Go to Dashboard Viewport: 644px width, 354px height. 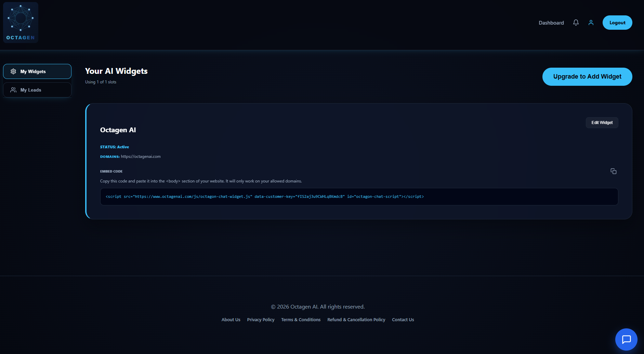point(551,23)
